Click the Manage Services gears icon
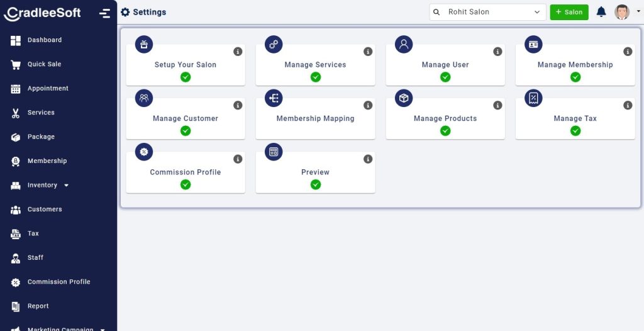The image size is (644, 331). [274, 44]
